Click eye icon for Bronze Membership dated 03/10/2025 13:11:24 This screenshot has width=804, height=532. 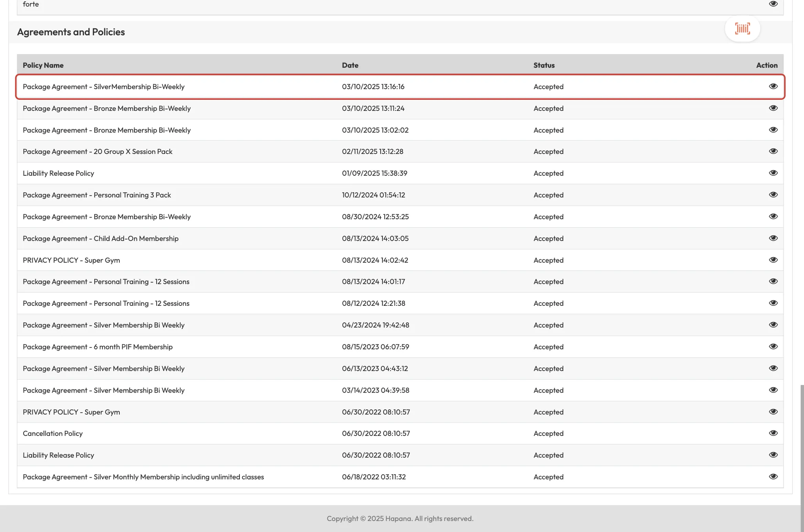pyautogui.click(x=773, y=108)
